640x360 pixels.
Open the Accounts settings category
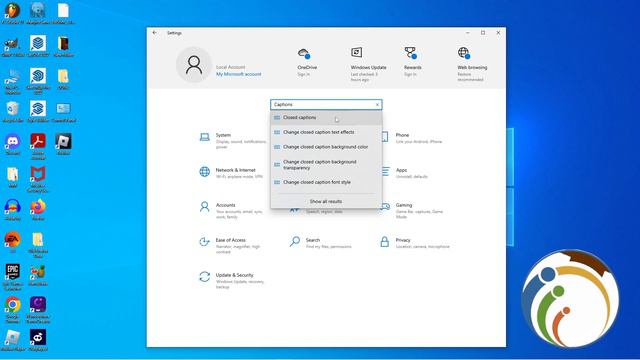pos(232,211)
